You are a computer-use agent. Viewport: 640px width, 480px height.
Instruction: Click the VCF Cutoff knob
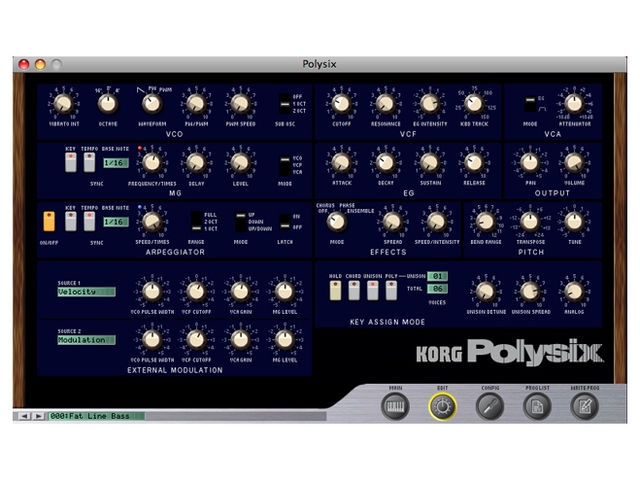[x=341, y=104]
